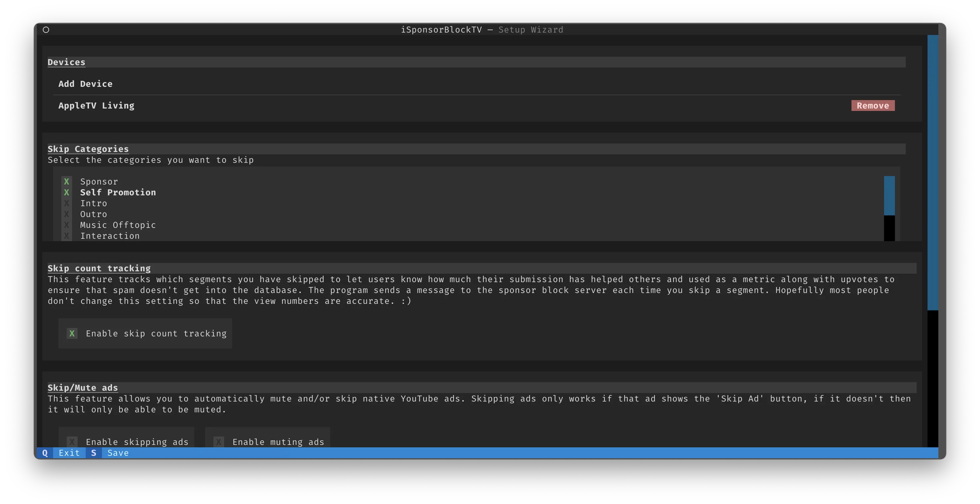This screenshot has height=504, width=980.
Task: Toggle Enable skip count tracking checkbox
Action: pyautogui.click(x=72, y=333)
